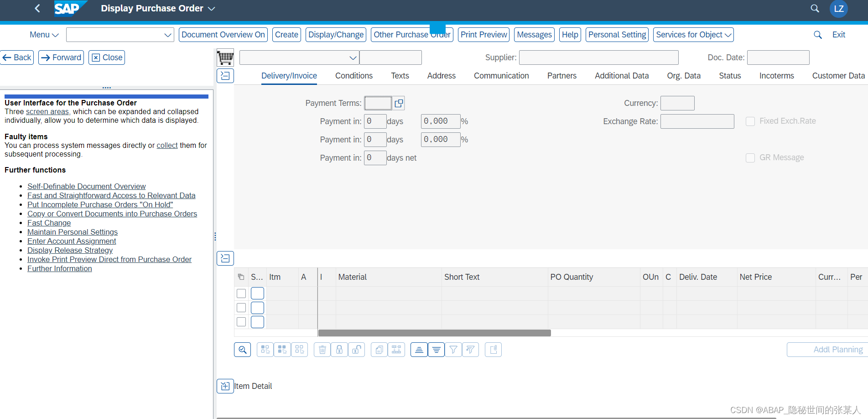
Task: Click the Set Filter funnel icon
Action: coord(453,350)
